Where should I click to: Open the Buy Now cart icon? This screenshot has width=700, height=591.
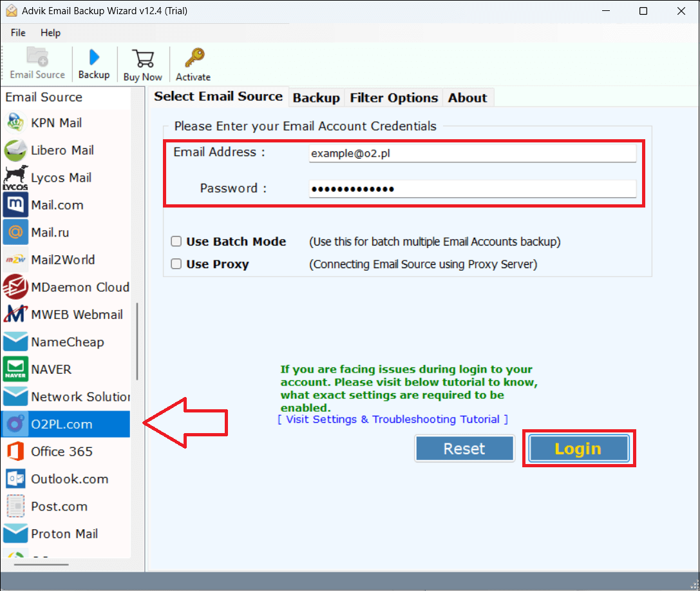(x=143, y=58)
